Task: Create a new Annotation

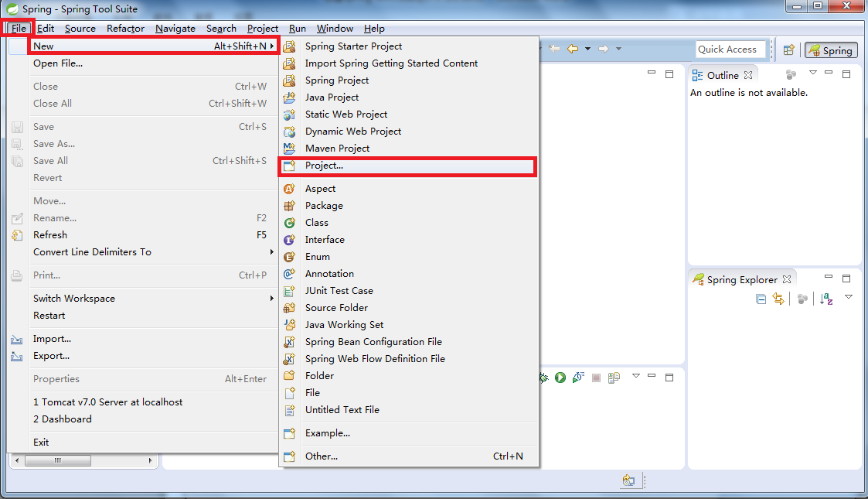Action: click(408, 274)
